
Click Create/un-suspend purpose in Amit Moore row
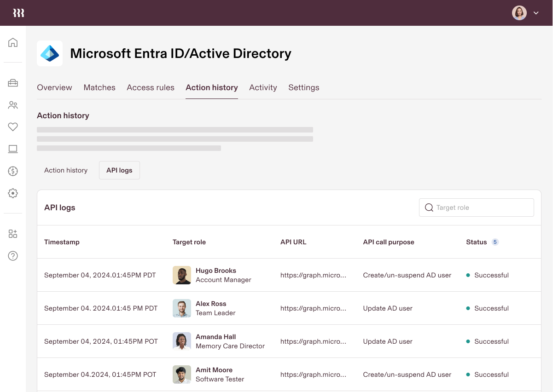[x=407, y=375]
